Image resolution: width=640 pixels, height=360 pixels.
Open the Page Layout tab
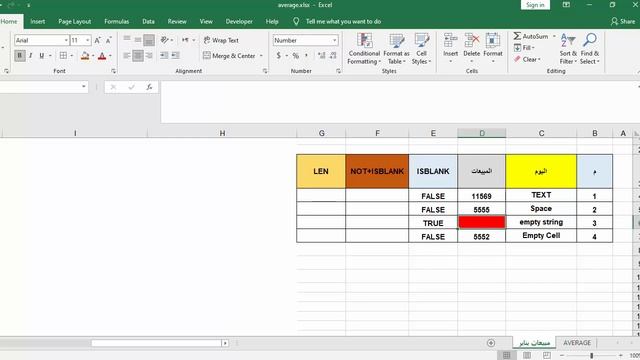tap(74, 22)
